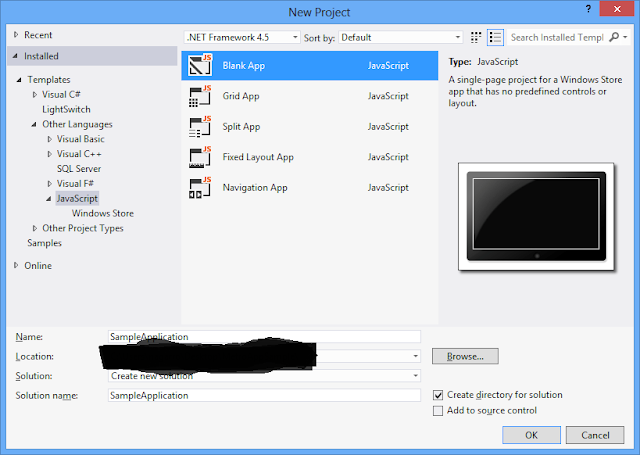This screenshot has height=455, width=640.
Task: Select the Visual F# label
Action: coord(75,183)
